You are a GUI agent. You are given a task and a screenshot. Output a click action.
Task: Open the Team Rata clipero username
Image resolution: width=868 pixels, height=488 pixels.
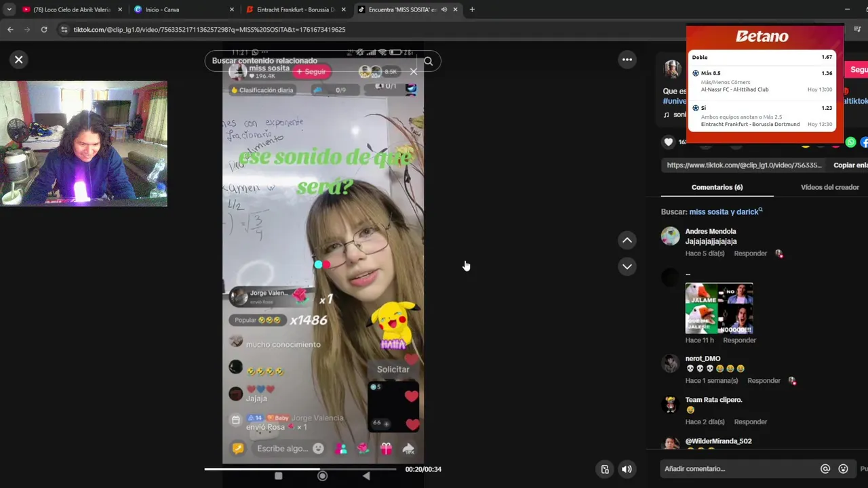(713, 400)
